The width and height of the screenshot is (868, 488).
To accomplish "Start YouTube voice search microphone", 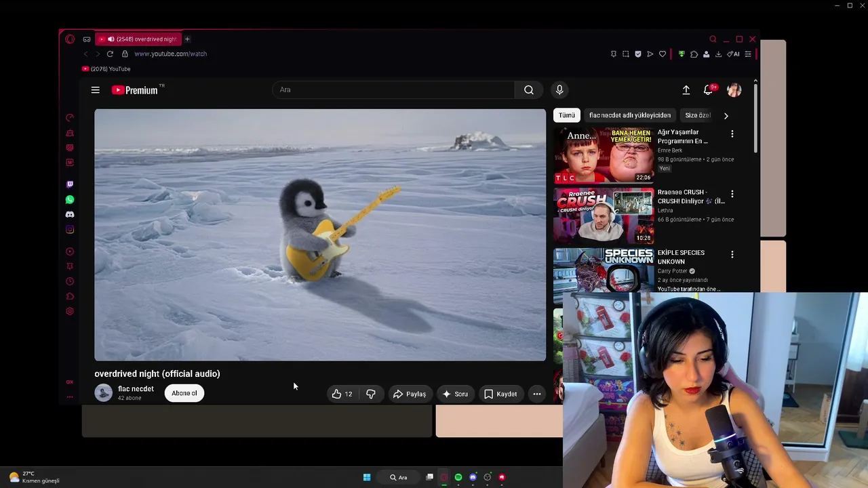I will tap(559, 89).
